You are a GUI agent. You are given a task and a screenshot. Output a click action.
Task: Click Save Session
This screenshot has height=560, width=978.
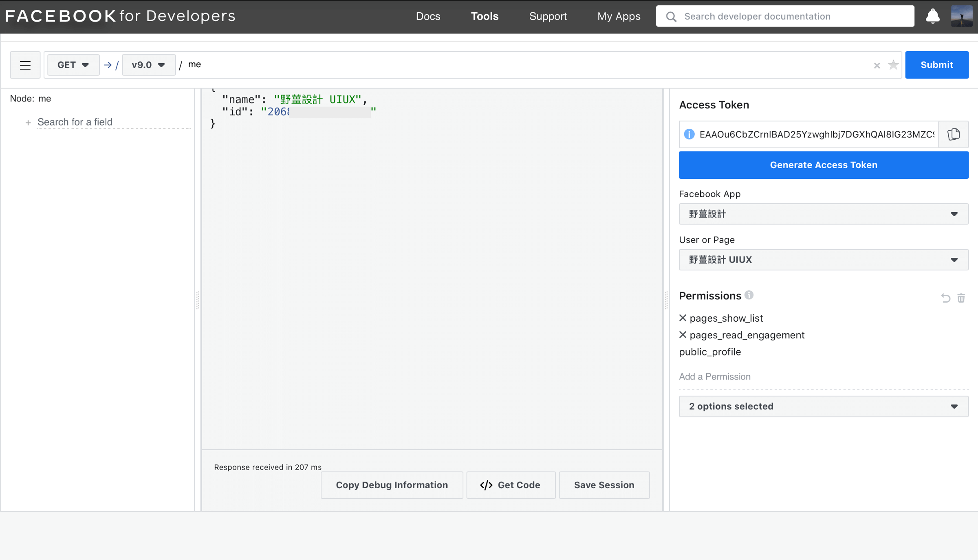[604, 485]
